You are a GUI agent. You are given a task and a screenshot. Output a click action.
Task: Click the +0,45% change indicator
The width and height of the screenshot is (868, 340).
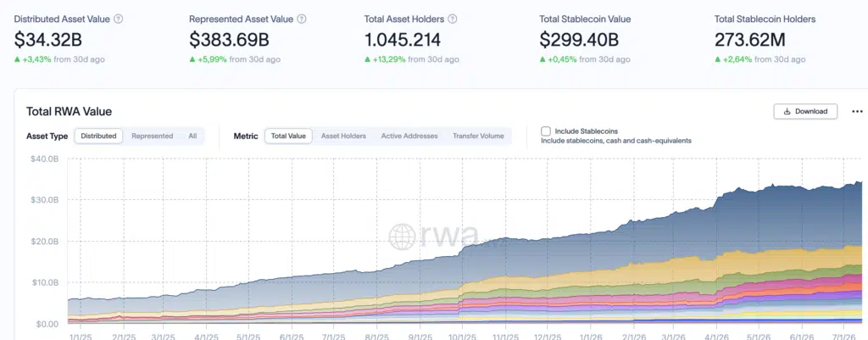558,59
